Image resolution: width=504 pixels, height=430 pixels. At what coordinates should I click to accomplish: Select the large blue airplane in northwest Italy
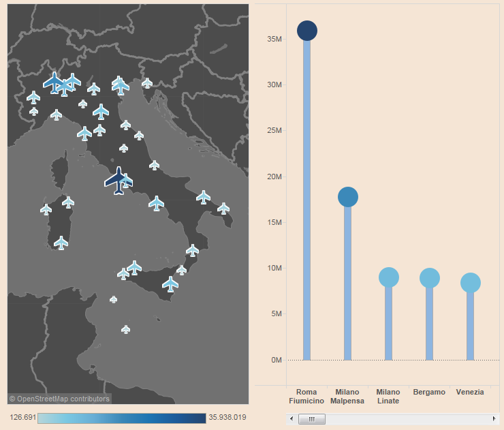tap(53, 82)
